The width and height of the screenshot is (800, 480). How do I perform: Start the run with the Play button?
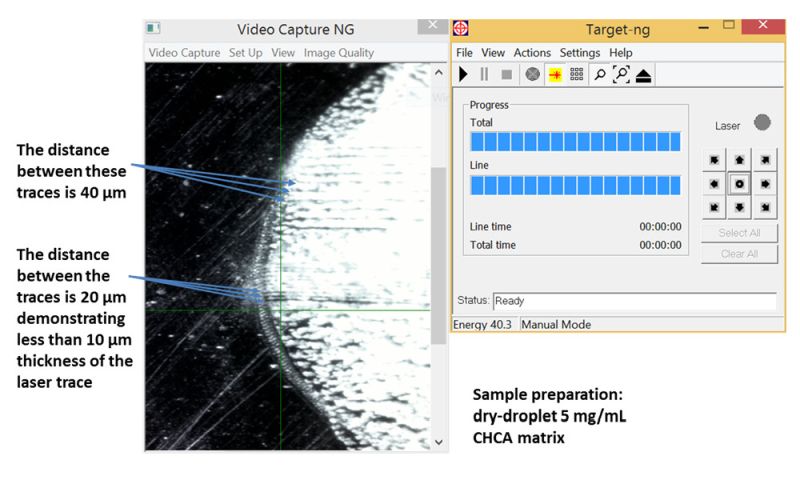[x=463, y=74]
